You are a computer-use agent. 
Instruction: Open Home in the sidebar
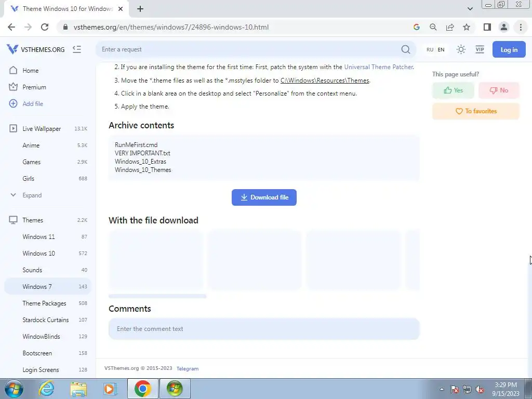(48, 71)
